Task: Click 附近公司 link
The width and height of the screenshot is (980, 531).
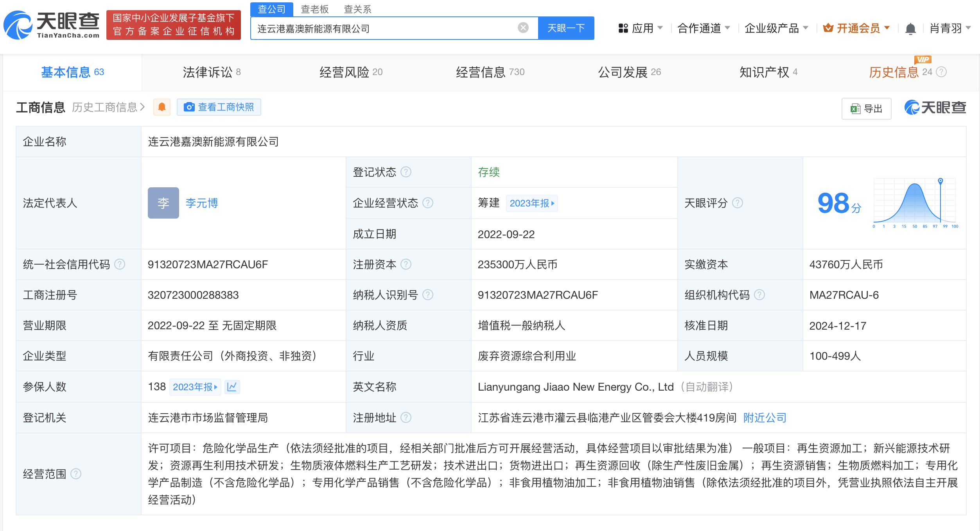Action: 765,418
